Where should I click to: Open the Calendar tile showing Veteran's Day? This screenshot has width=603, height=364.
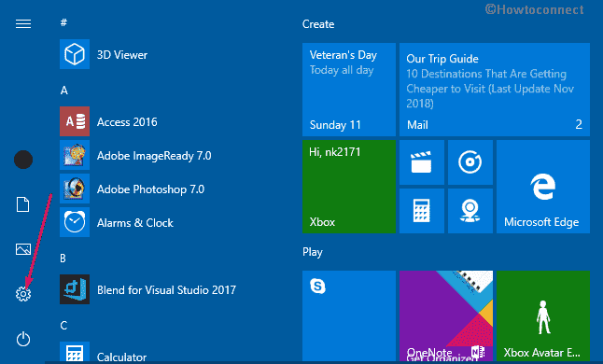click(x=349, y=90)
